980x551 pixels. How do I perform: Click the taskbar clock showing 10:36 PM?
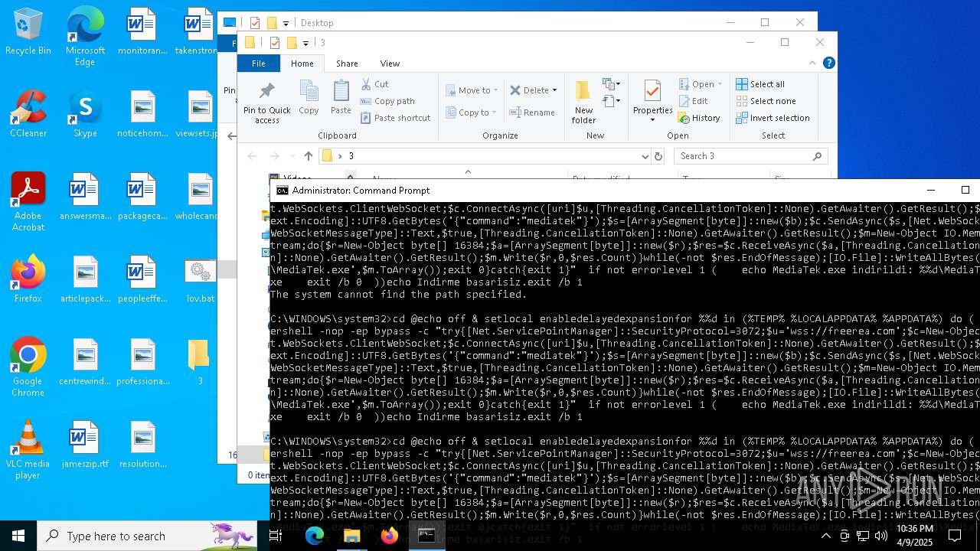[x=914, y=536]
